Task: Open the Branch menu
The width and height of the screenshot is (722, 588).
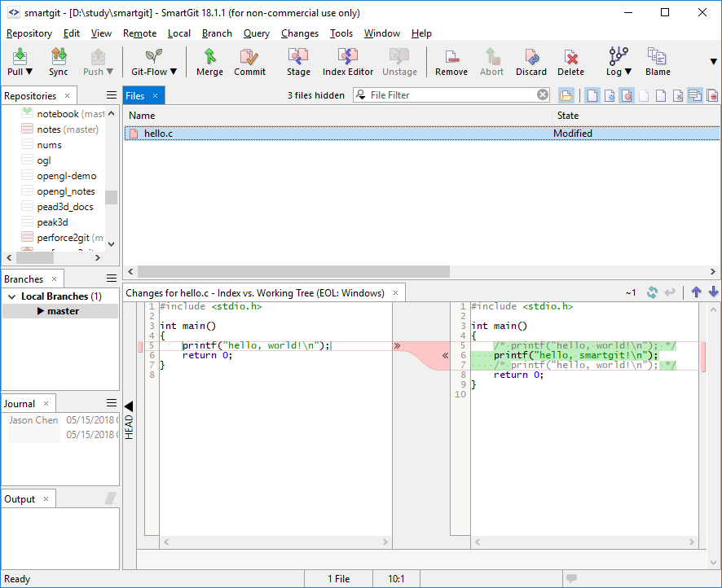Action: [217, 33]
